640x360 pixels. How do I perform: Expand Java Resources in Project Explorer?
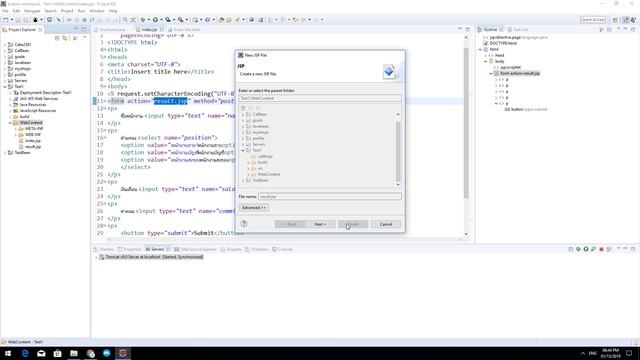(x=10, y=104)
